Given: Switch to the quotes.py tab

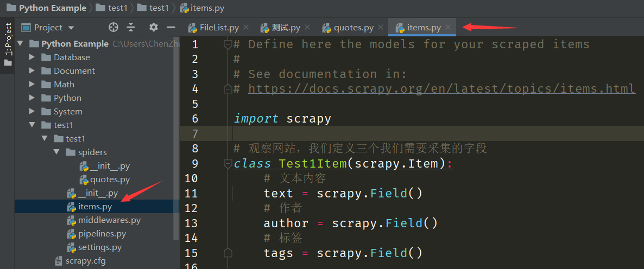Looking at the screenshot, I should click(x=353, y=27).
